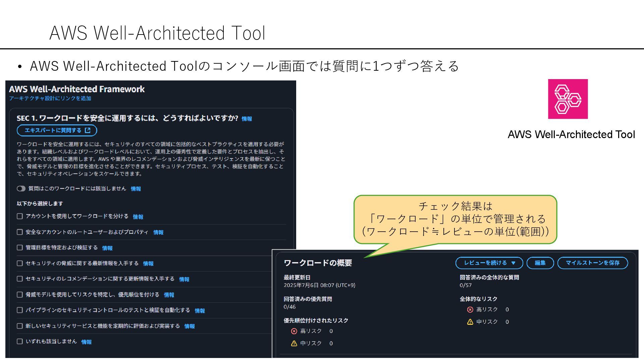This screenshot has height=362, width=644.
Task: Check 安全なアカウントのルートユーザーおよびプロパティ
Action: pyautogui.click(x=20, y=232)
